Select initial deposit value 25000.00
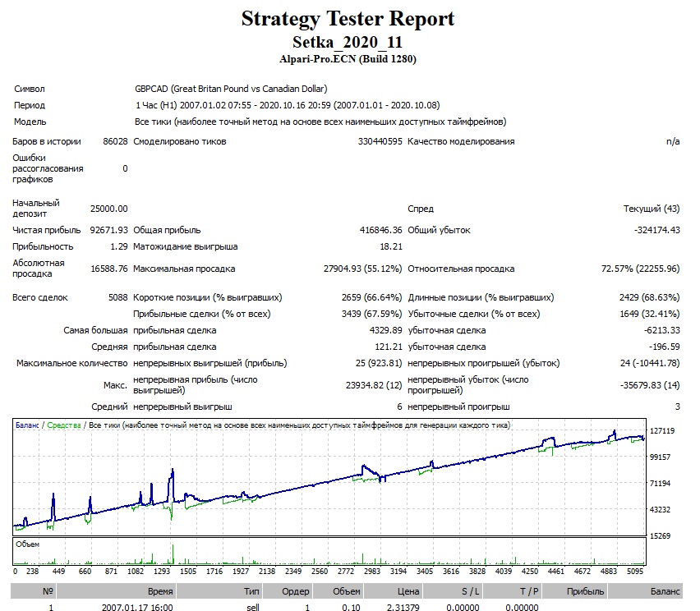 pos(109,209)
